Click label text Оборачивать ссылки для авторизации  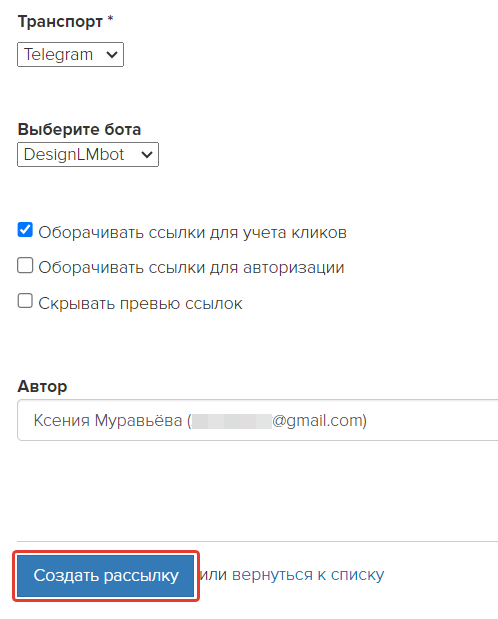coord(191,268)
